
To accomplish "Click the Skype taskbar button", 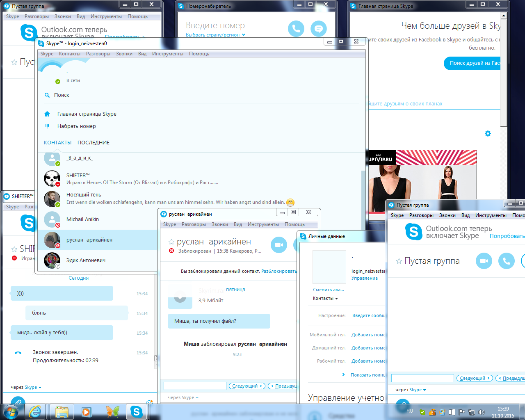I will (x=137, y=412).
